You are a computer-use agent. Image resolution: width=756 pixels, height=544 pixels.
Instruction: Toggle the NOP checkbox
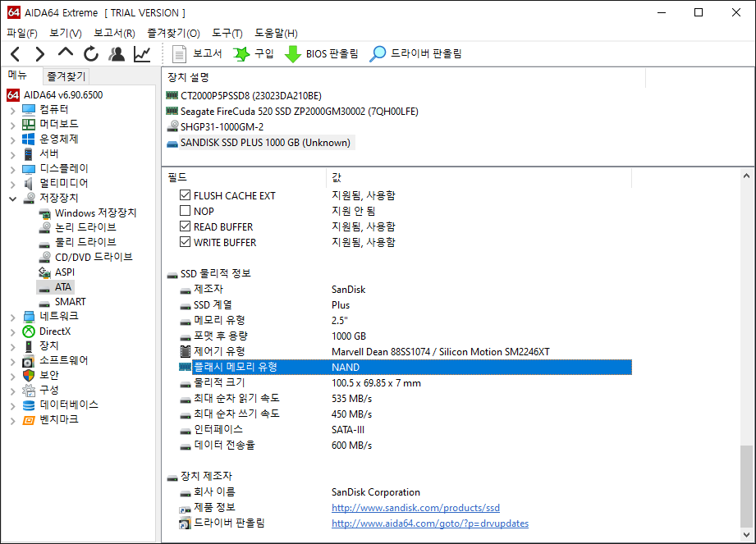tap(186, 211)
